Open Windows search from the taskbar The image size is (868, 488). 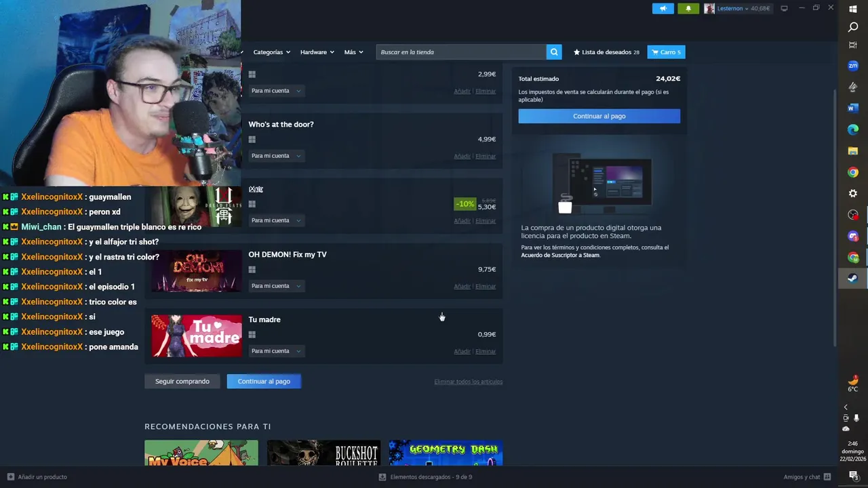click(853, 27)
